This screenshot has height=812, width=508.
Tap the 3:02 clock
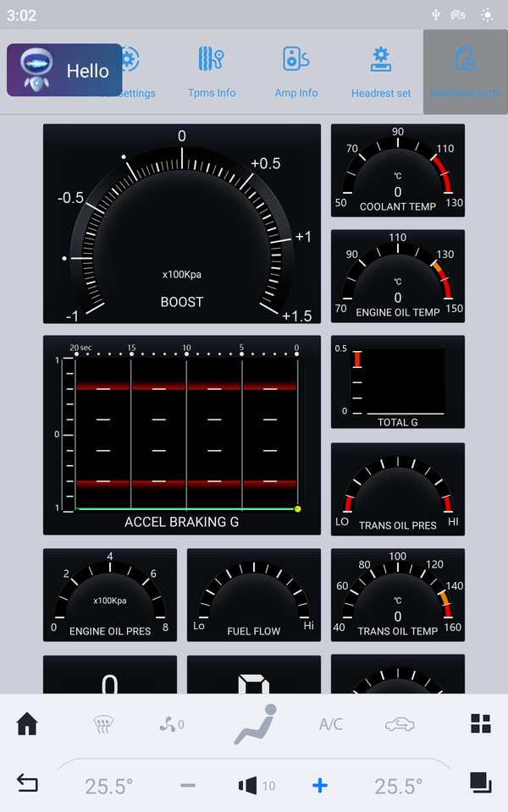tap(21, 15)
